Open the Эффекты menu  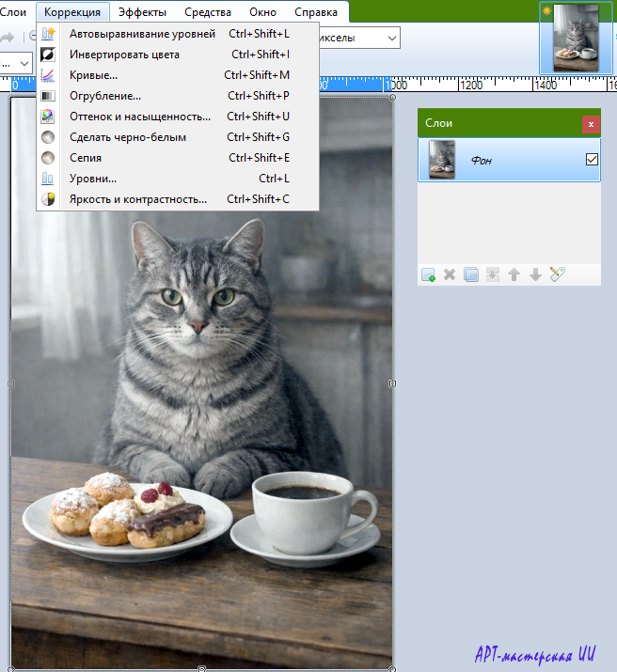pyautogui.click(x=142, y=12)
